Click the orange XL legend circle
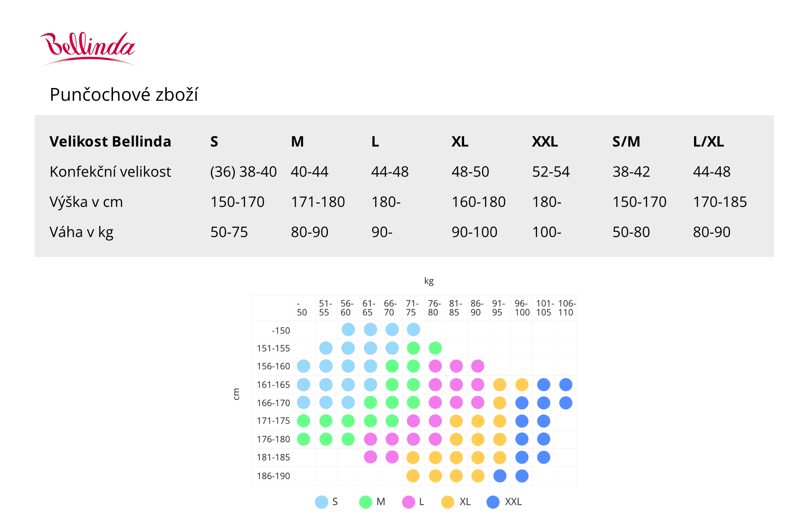The image size is (812, 529). tap(448, 502)
